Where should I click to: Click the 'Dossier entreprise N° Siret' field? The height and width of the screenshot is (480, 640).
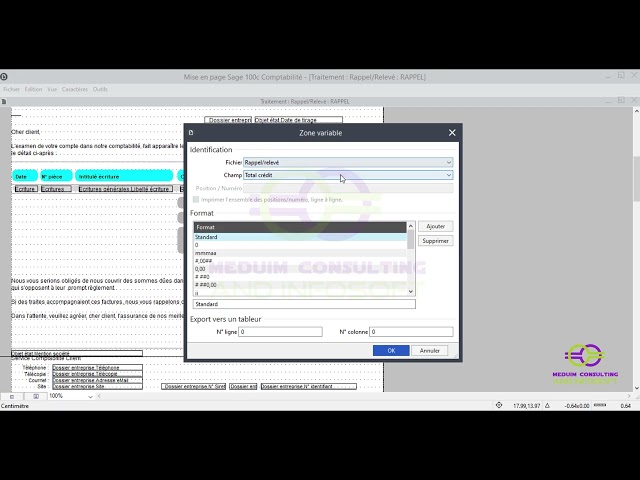coord(193,386)
